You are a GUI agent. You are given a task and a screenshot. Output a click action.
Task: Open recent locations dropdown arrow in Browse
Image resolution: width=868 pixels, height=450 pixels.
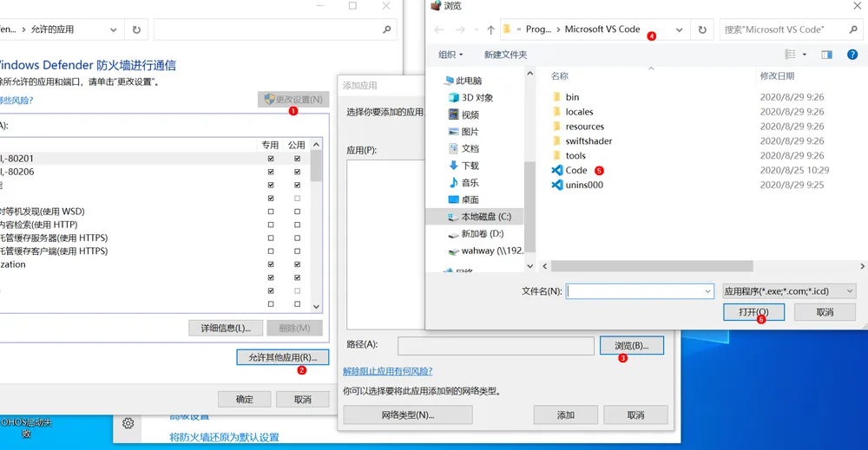click(x=476, y=29)
